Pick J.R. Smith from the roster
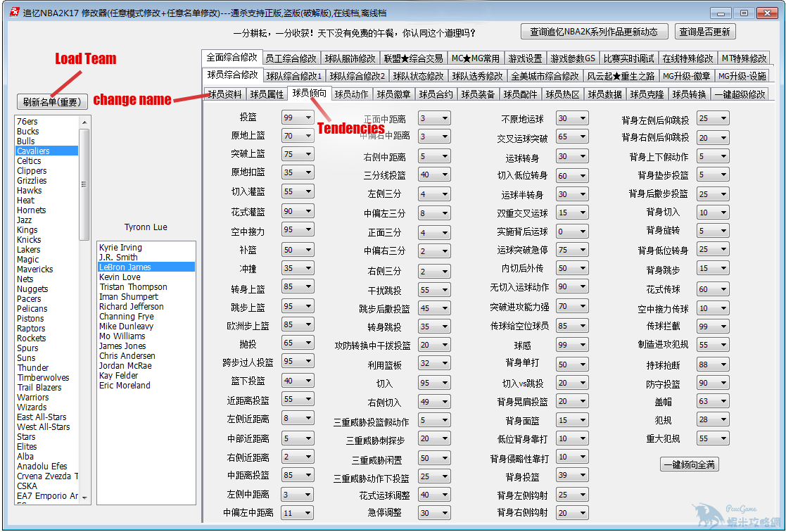The image size is (786, 532). click(146, 258)
